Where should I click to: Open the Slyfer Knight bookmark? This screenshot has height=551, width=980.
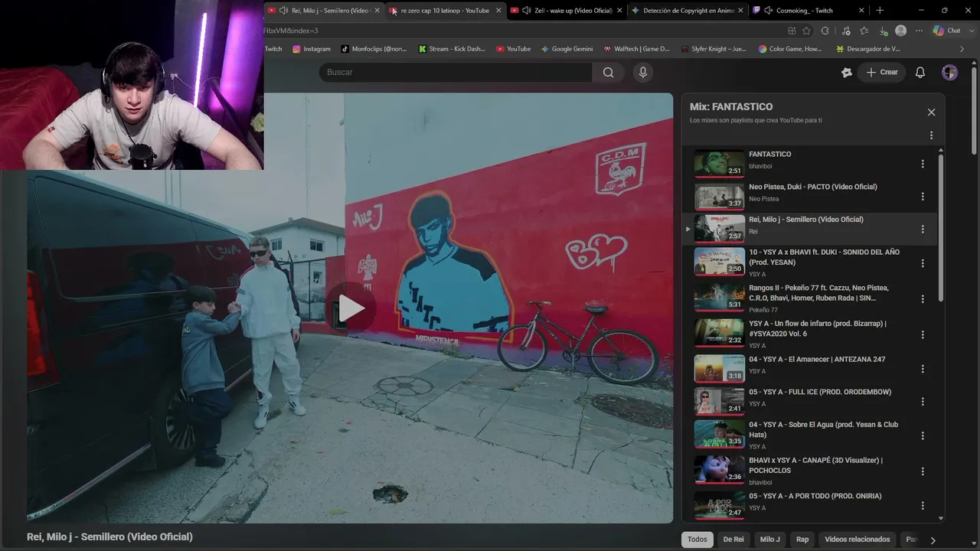[714, 49]
